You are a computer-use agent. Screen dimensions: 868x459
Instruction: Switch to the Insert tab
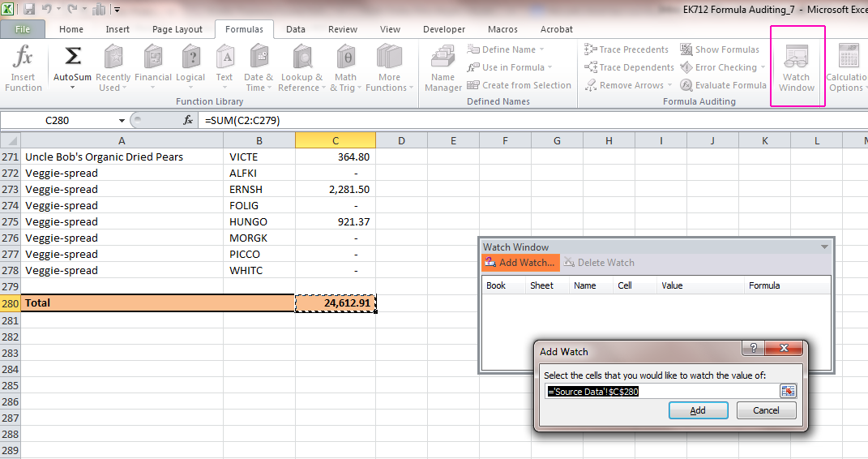(118, 29)
